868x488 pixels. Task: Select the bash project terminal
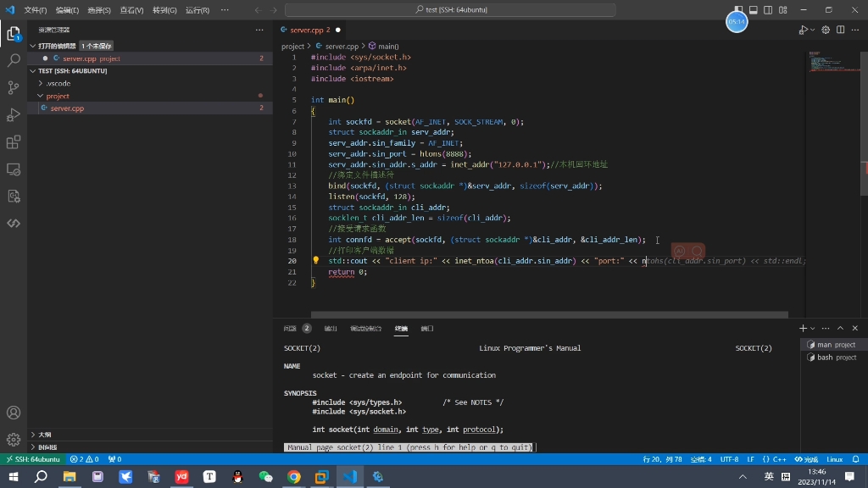point(832,357)
